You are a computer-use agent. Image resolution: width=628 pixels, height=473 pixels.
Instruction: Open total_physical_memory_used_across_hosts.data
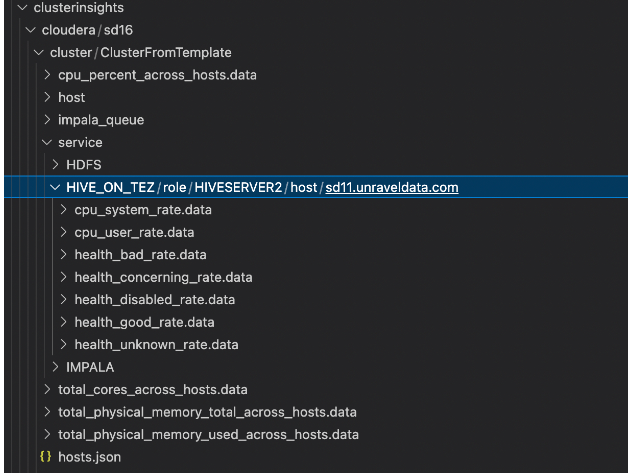click(208, 434)
